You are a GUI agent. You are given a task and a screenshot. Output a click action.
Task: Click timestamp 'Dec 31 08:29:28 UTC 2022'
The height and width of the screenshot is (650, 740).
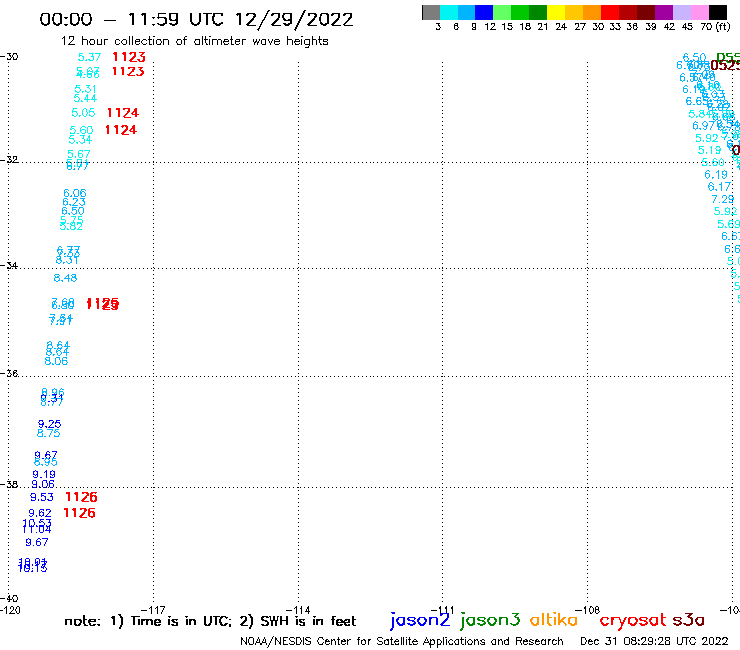point(654,641)
